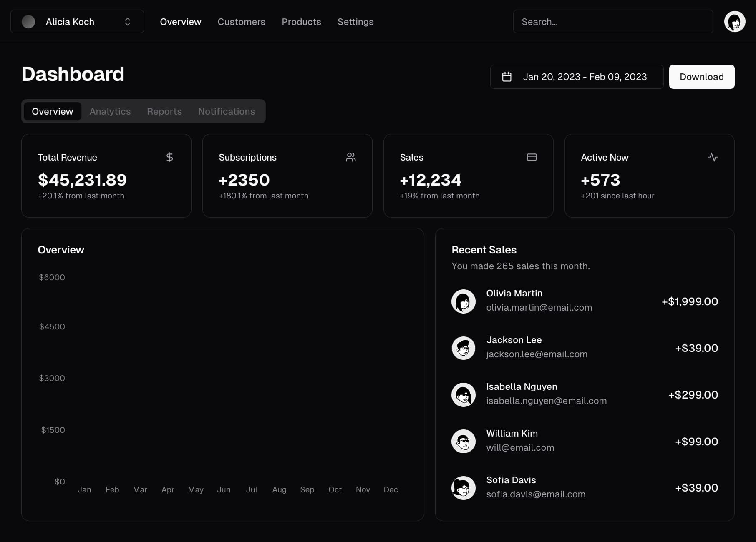Viewport: 756px width, 542px height.
Task: Click the dollar sign icon in Total Revenue
Action: 169,157
